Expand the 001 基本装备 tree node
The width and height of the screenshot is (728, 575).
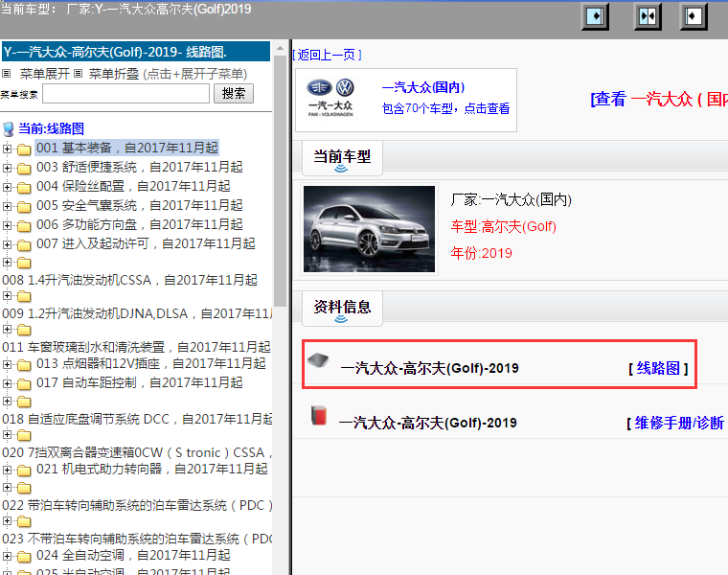point(7,149)
